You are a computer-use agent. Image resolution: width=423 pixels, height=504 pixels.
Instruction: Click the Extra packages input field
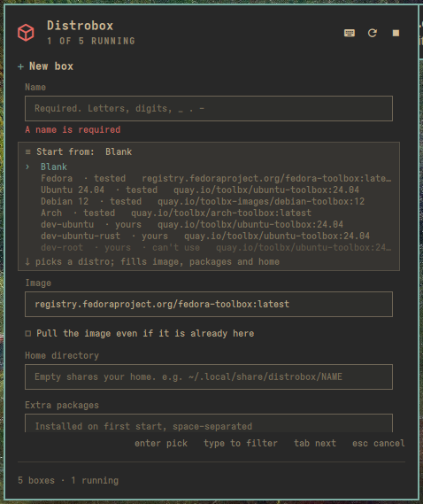coord(209,423)
